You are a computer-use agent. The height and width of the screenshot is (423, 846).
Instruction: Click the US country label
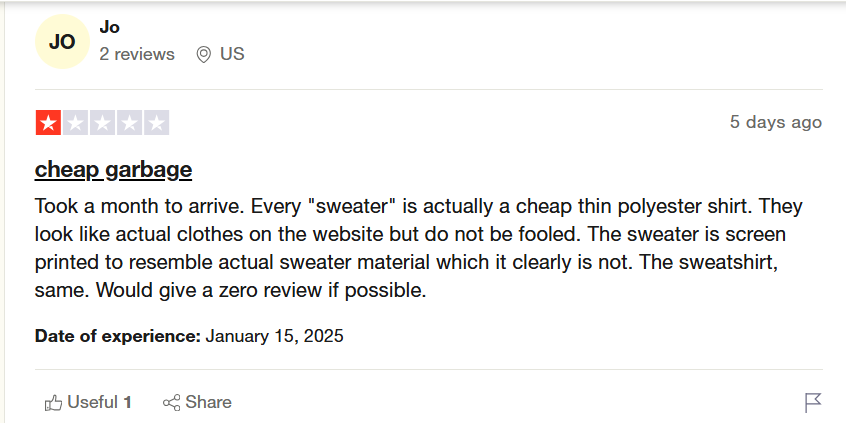[x=232, y=54]
